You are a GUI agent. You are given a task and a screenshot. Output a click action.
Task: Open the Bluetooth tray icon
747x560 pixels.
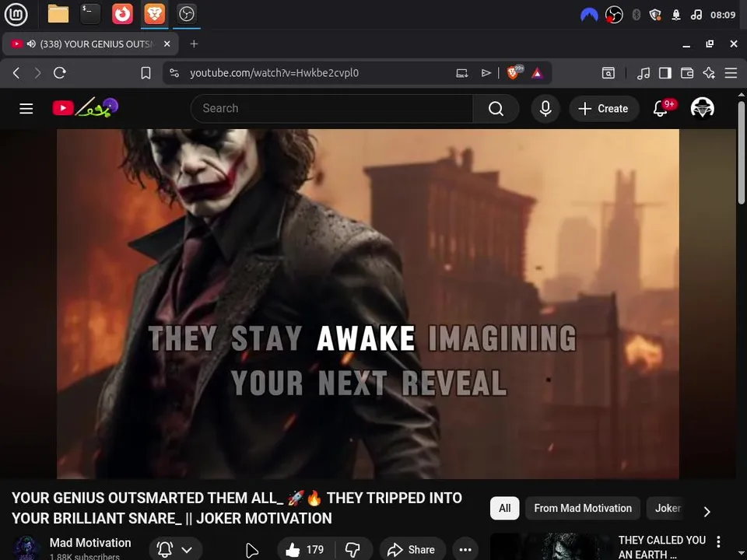coord(636,15)
